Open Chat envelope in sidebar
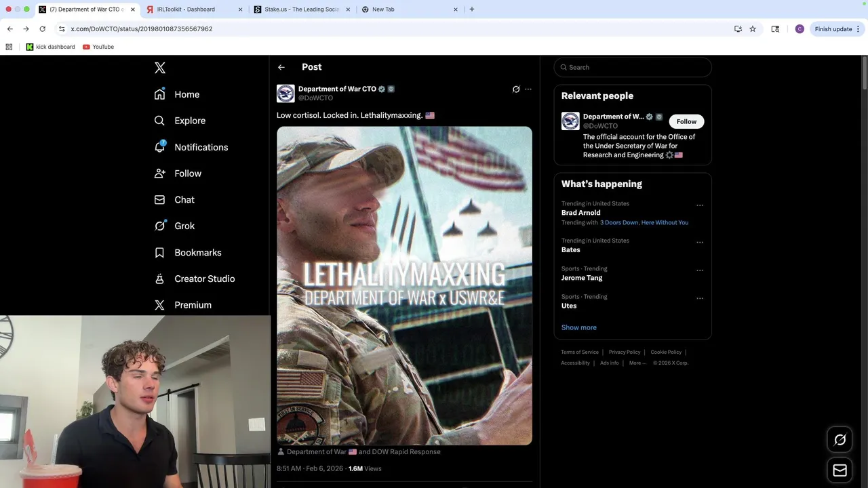868x488 pixels. point(159,200)
